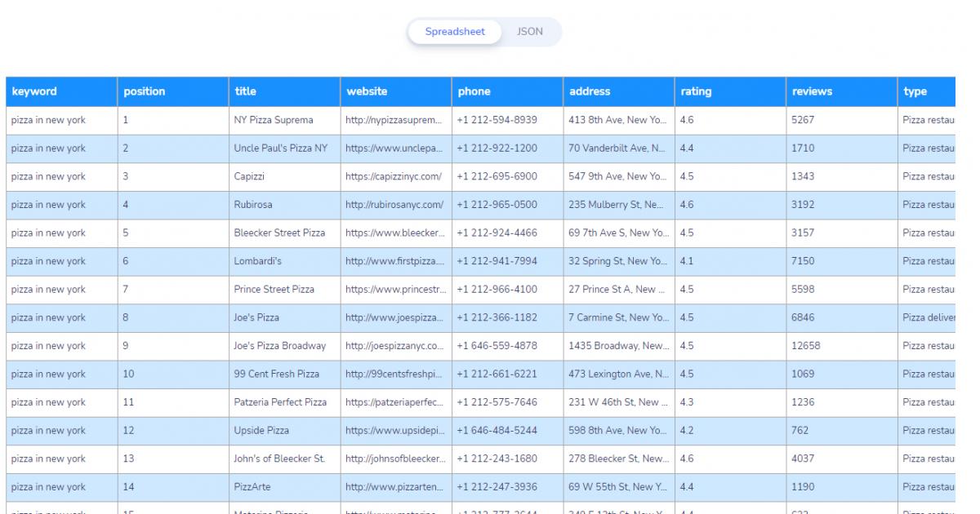Select the 32 Spring St address cell
The image size is (980, 514).
pos(619,261)
